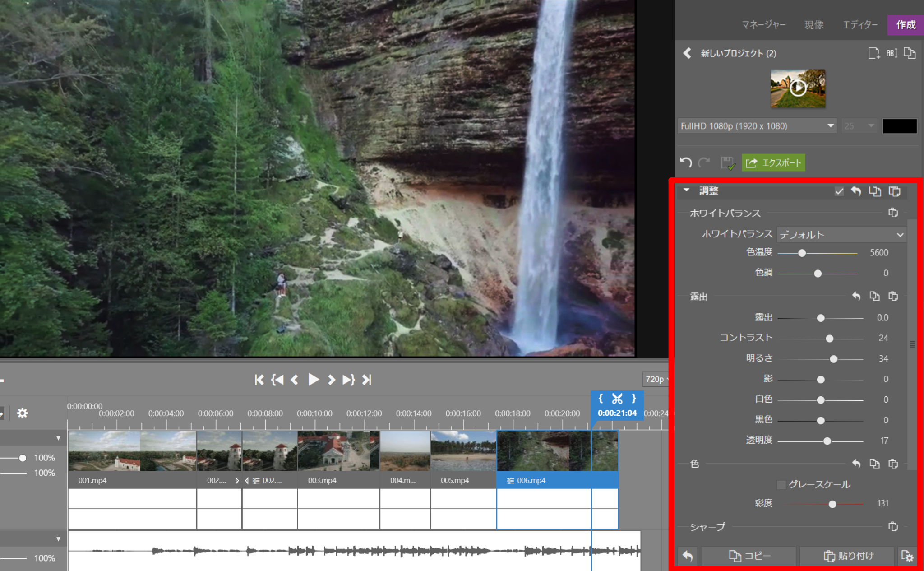Click the 貼り付け button
The width and height of the screenshot is (924, 571).
coord(847,556)
